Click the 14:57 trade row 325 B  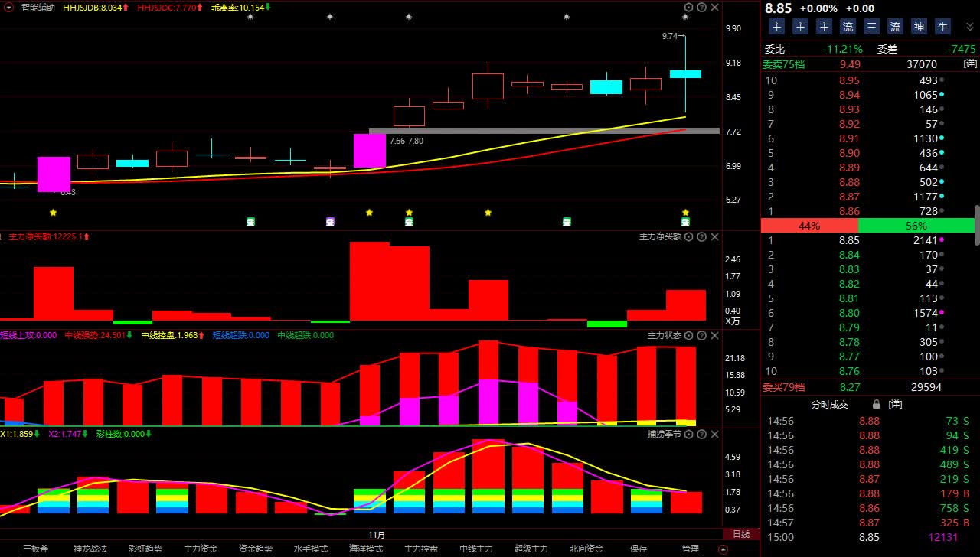(867, 523)
